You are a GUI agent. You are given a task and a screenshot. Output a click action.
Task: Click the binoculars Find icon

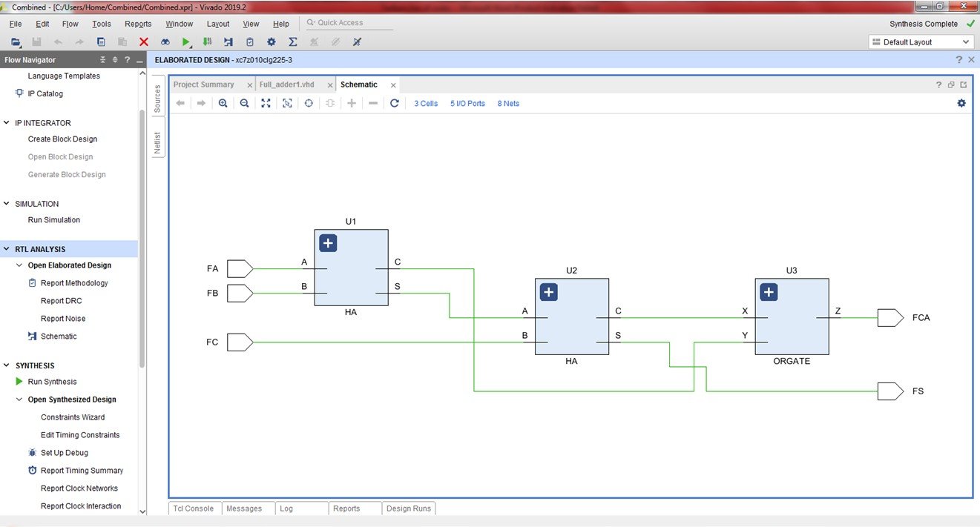click(165, 42)
